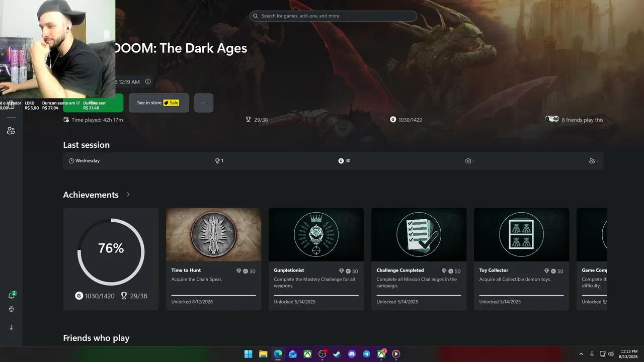Screen dimensions: 644x362
Task: Open the downloads arrow in the sidebar
Action: 11,327
